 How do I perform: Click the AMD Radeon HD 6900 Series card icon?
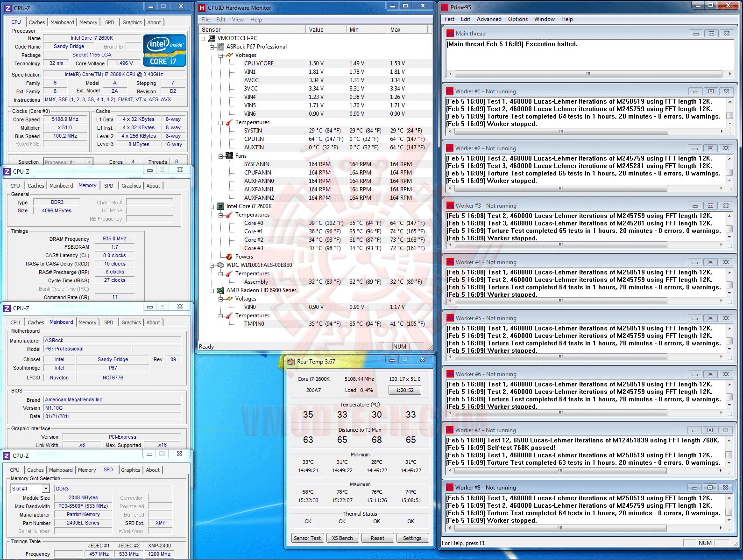click(220, 290)
